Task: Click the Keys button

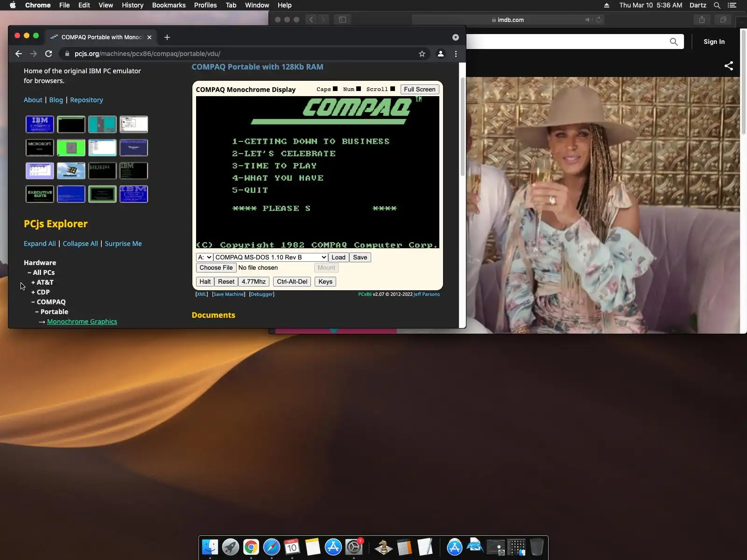Action: [x=325, y=281]
